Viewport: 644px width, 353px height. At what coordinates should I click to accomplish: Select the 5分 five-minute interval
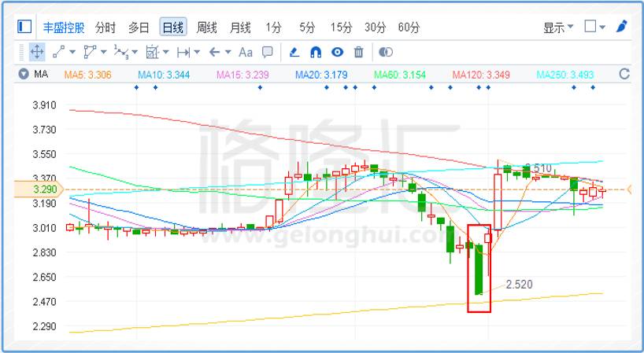(307, 28)
